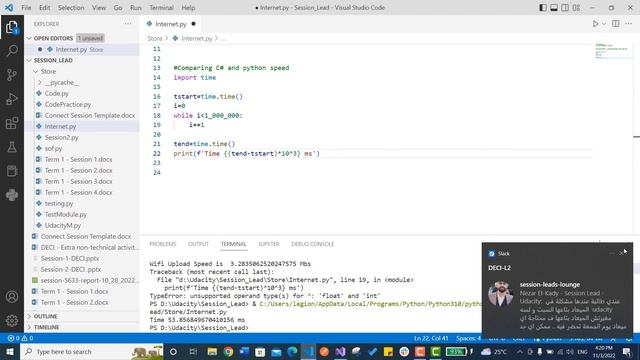Viewport: 640px width, 360px height.
Task: Switch to the Debug Console tab
Action: [x=313, y=244]
